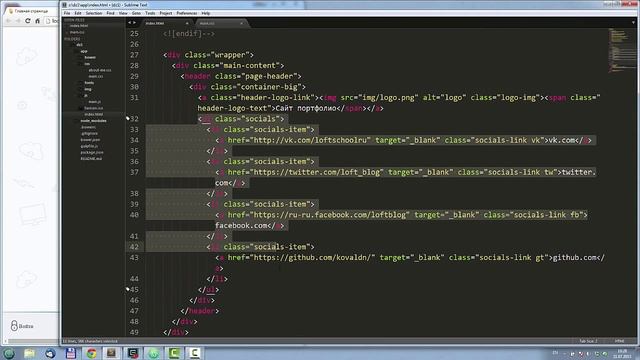Screen dimensions: 640x360
Task: Open package.json in sidebar
Action: (x=92, y=152)
